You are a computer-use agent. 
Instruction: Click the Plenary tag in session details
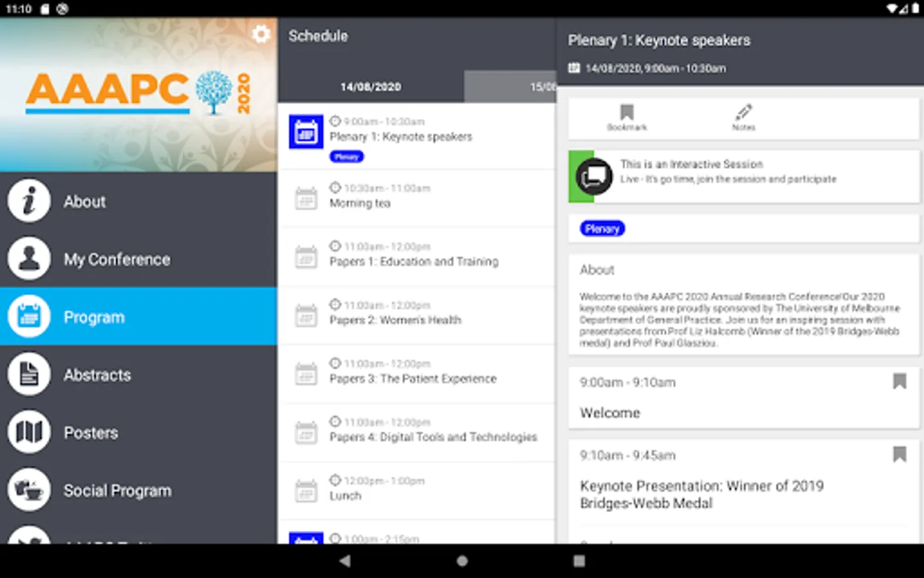point(602,229)
